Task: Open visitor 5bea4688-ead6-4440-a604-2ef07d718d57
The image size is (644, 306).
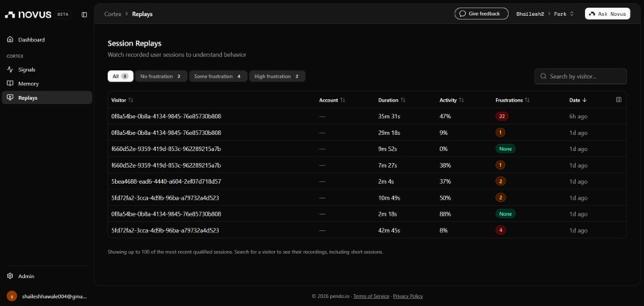Action: pos(368,181)
